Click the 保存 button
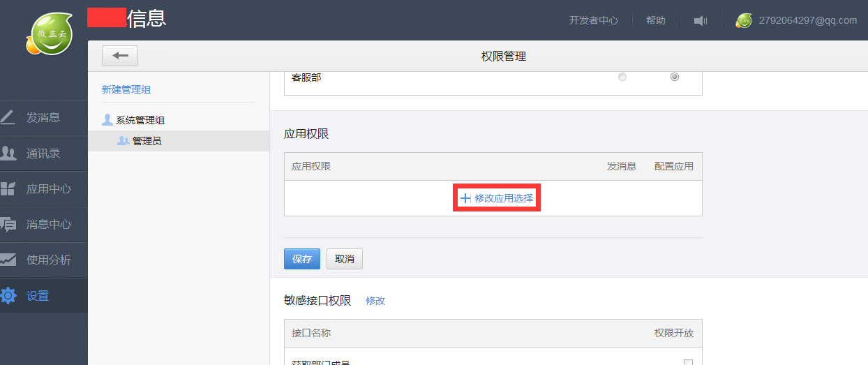Screen dimensions: 868x365 click(x=302, y=259)
